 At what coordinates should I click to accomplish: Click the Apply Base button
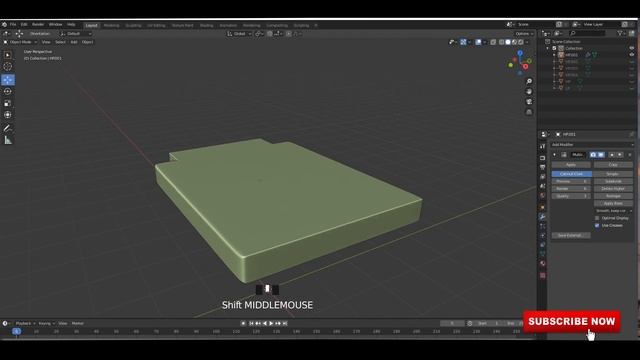click(x=613, y=203)
